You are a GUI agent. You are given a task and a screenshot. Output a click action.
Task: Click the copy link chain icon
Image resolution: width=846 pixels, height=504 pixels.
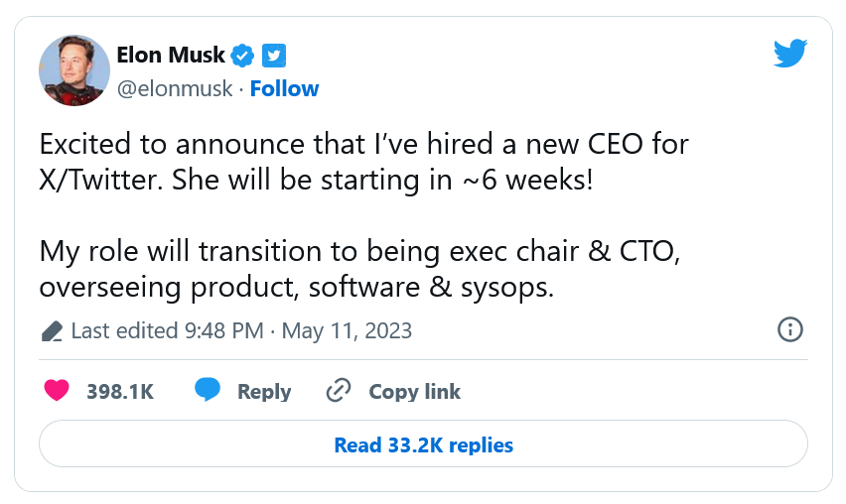pyautogui.click(x=340, y=391)
